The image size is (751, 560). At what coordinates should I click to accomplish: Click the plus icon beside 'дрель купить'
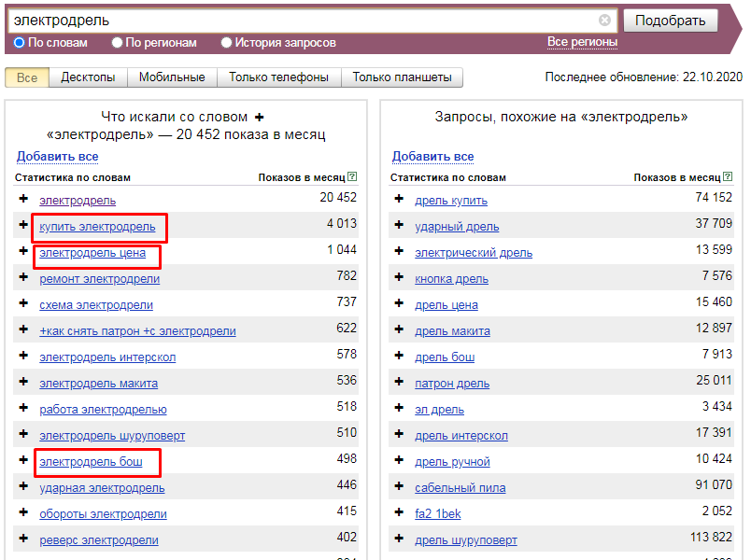[399, 199]
